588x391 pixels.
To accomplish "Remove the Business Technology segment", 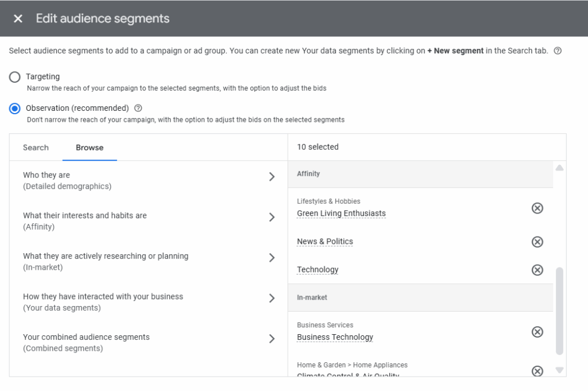I will click(x=537, y=332).
